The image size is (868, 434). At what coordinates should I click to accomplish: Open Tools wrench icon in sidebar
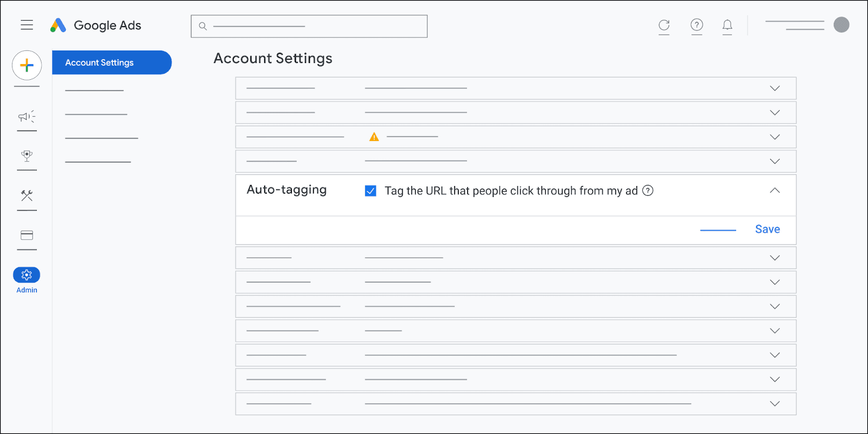tap(27, 195)
